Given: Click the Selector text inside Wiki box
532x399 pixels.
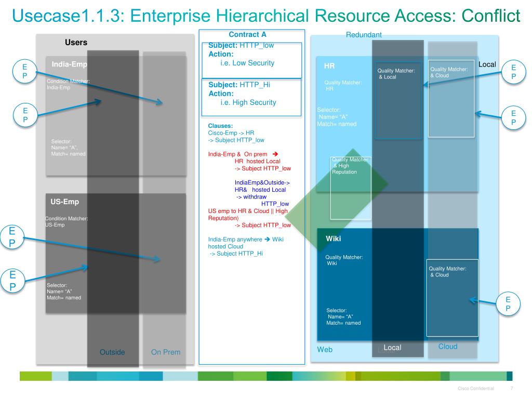Looking at the screenshot, I should 343,316.
